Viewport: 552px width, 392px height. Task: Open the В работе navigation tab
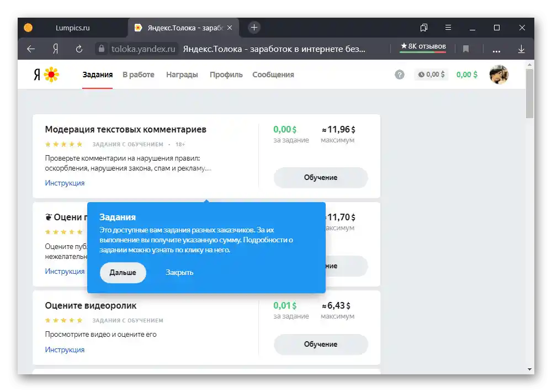[139, 75]
